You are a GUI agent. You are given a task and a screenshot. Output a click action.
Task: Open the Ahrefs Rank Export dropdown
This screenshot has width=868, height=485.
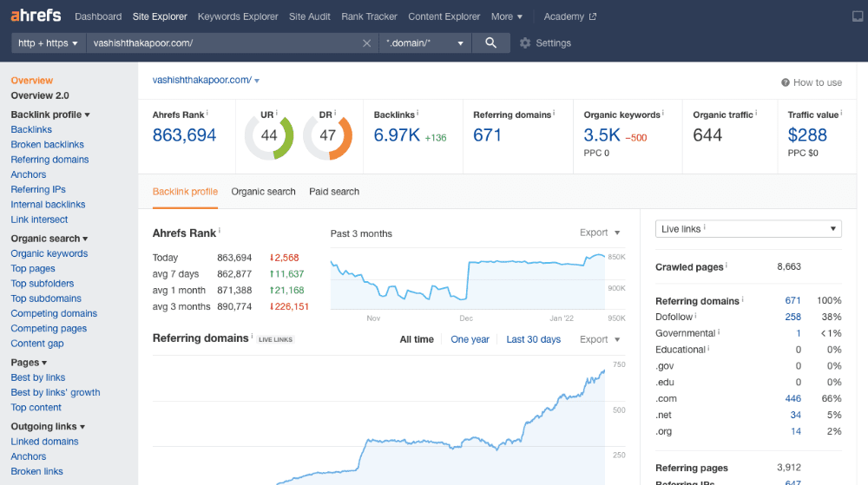pos(600,233)
